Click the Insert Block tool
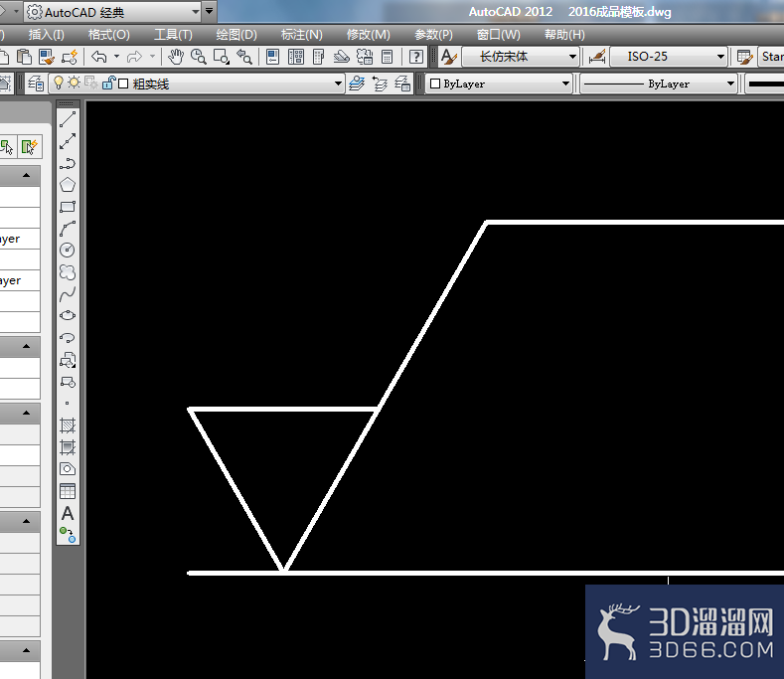 coord(68,360)
